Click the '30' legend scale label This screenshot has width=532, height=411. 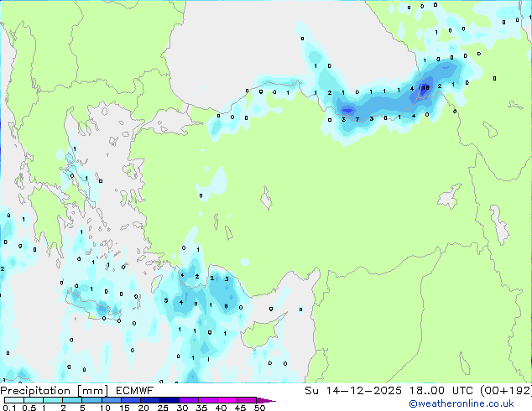point(182,408)
